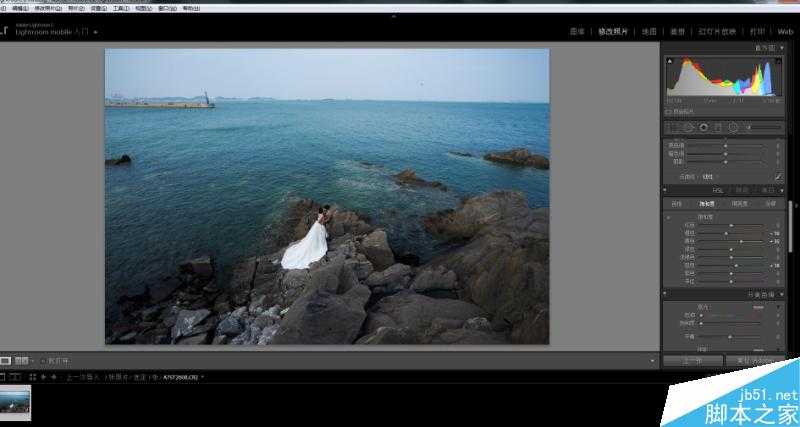800x427 pixels.
Task: Select the photo thumbnail in filmstrip
Action: coord(16,402)
